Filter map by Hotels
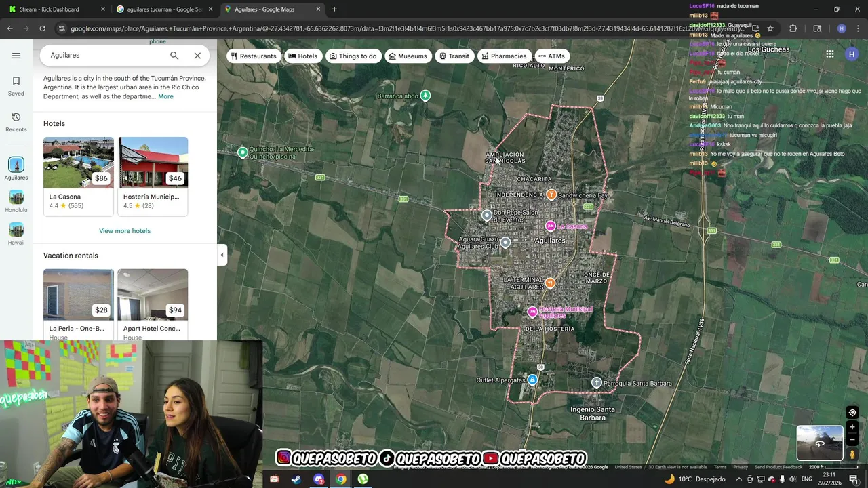Viewport: 868px width, 488px height. click(302, 56)
